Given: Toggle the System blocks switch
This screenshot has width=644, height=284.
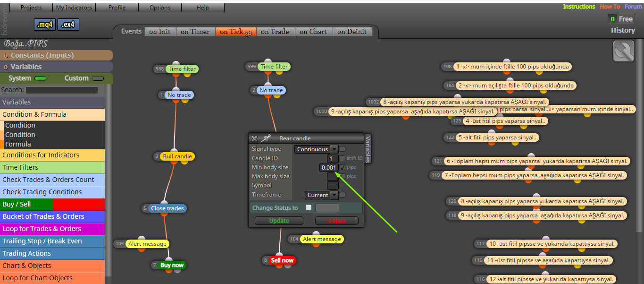Looking at the screenshot, I should pos(40,78).
